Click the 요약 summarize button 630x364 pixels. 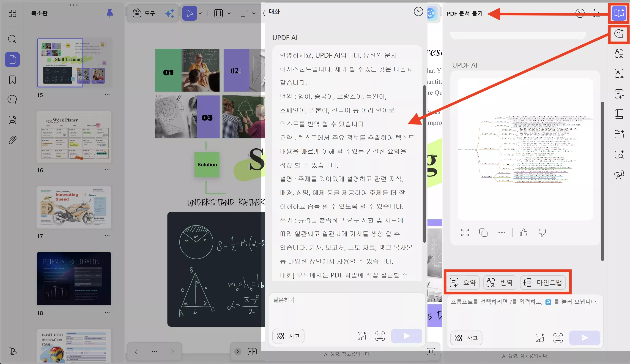tap(463, 283)
